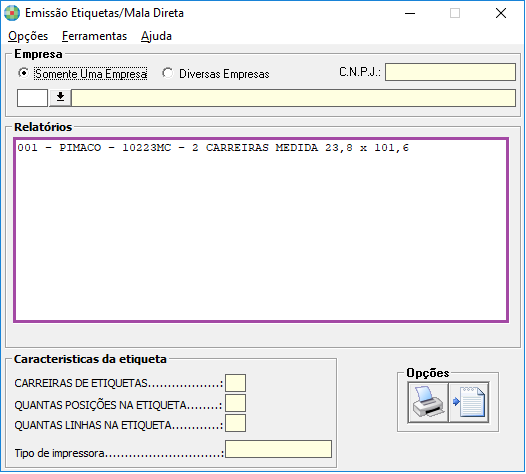Viewport: 526px width, 474px height.
Task: Open the Ajuda menu
Action: coord(156,36)
